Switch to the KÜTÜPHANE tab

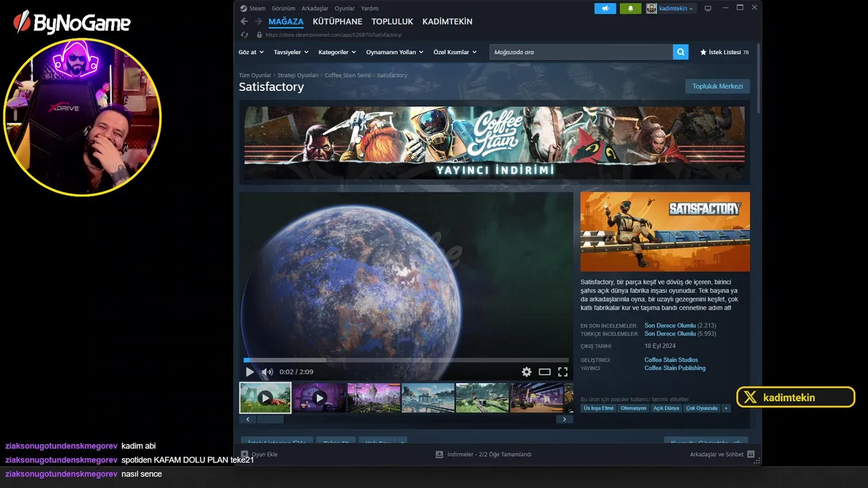click(x=338, y=22)
